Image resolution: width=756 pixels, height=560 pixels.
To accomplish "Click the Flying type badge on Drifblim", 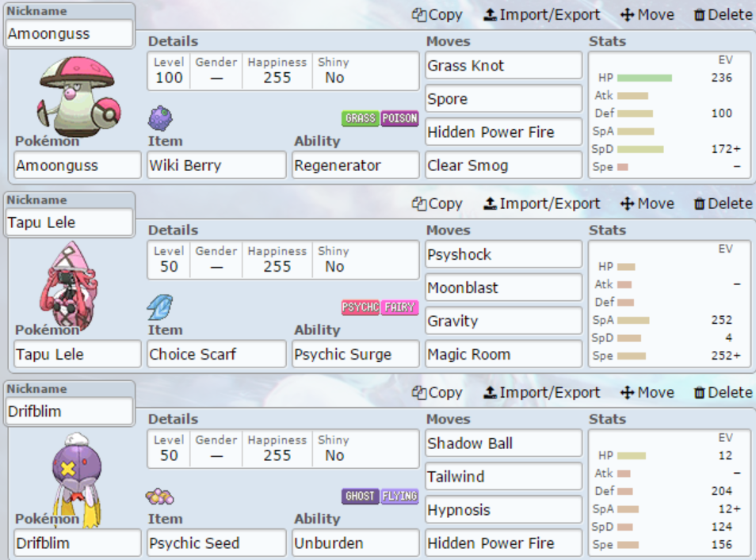I will [x=399, y=496].
